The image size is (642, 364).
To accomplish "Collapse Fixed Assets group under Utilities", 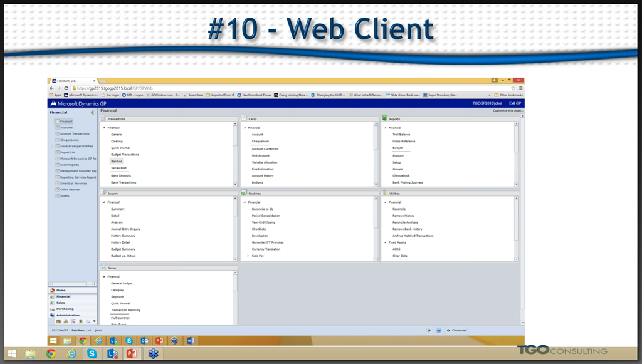I will (385, 242).
